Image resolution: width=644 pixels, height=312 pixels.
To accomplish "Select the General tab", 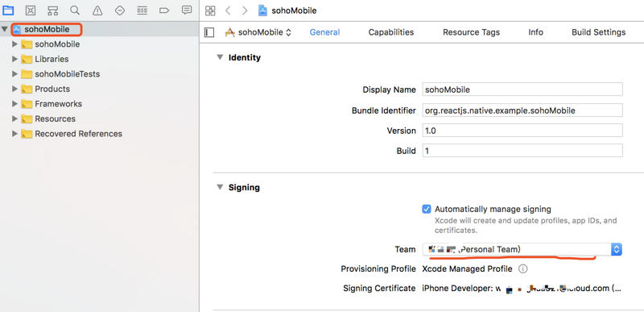I will (325, 32).
